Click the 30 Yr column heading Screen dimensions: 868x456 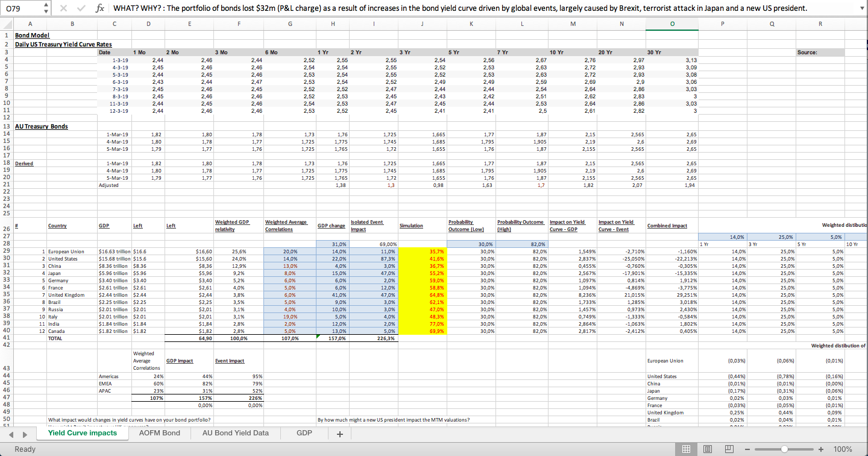pos(654,52)
